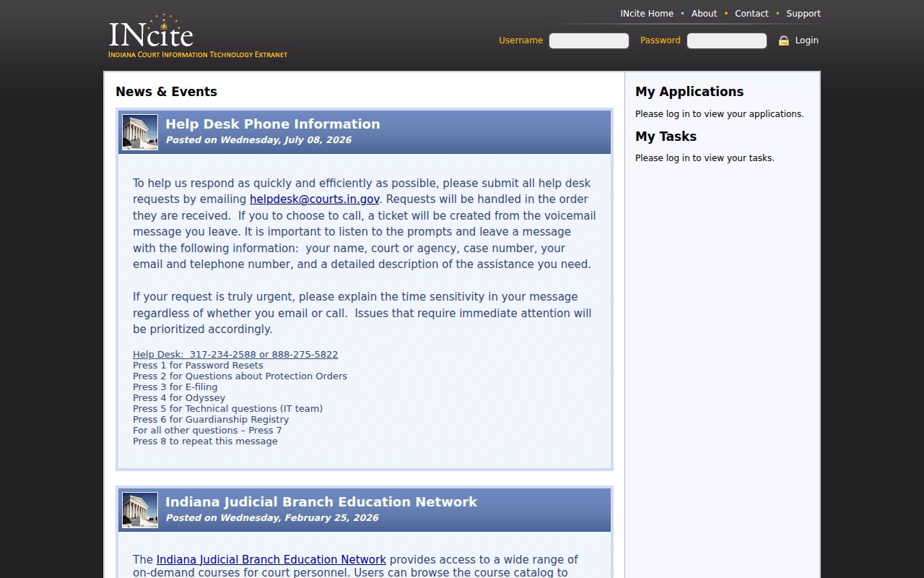Click the 'Press 3 for E-filing' line
The height and width of the screenshot is (578, 924).
(175, 387)
